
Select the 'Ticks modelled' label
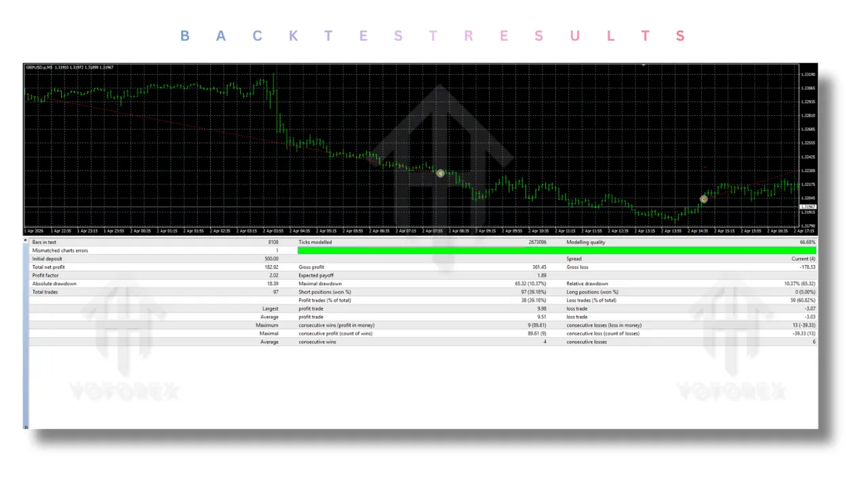click(x=315, y=242)
